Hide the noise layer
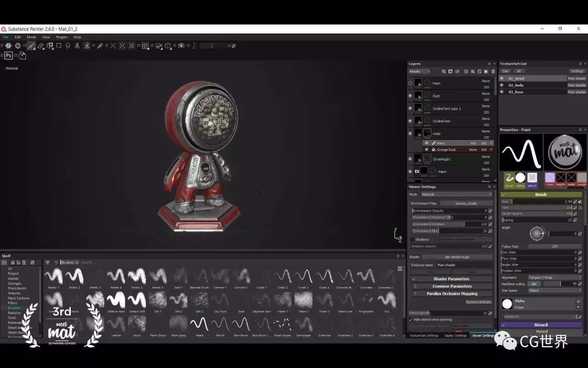 click(x=410, y=133)
